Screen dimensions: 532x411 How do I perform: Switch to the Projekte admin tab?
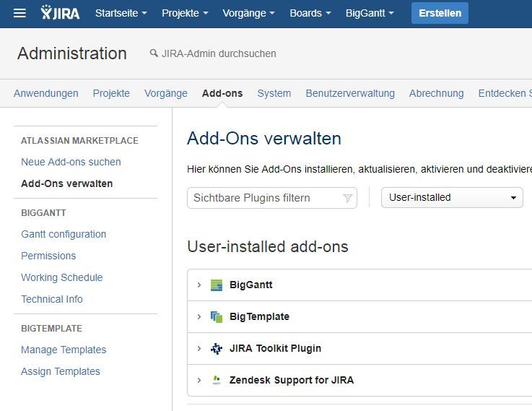point(111,93)
